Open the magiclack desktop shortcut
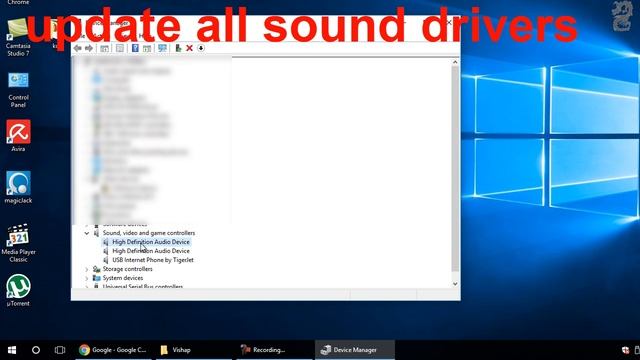The image size is (640, 360). tap(18, 187)
